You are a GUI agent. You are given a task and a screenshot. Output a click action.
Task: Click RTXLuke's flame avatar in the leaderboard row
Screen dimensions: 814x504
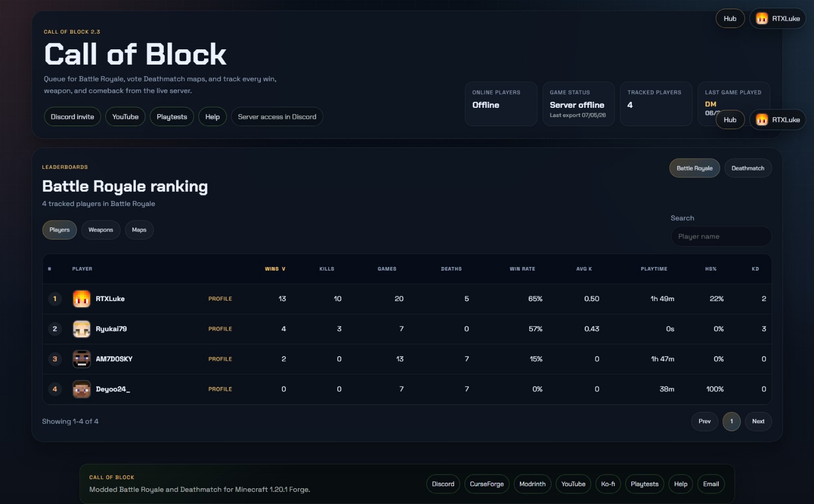tap(81, 299)
